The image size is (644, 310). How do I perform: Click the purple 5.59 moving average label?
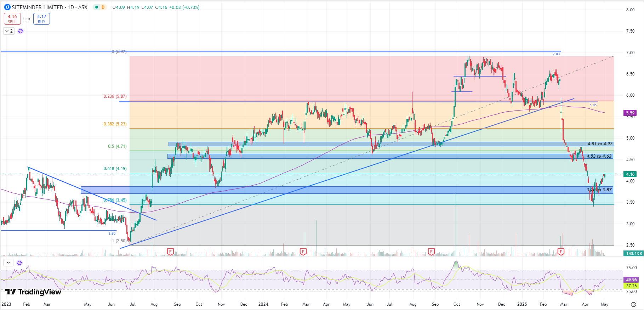[x=630, y=113]
